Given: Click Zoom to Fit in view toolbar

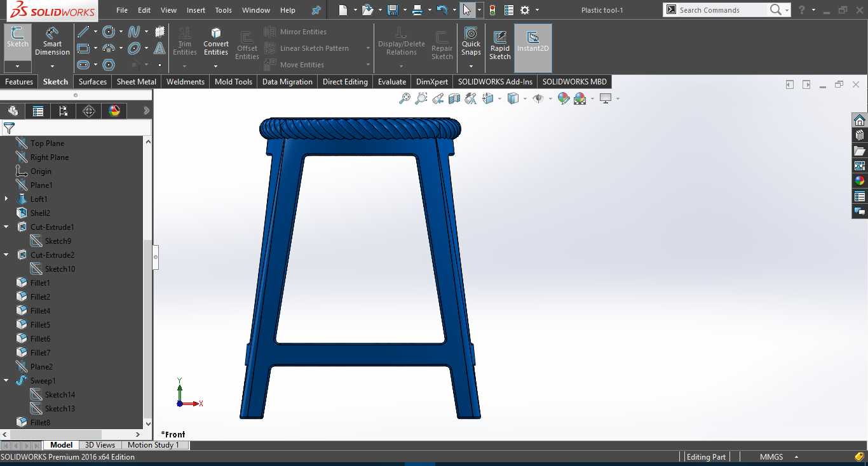Looking at the screenshot, I should (404, 98).
